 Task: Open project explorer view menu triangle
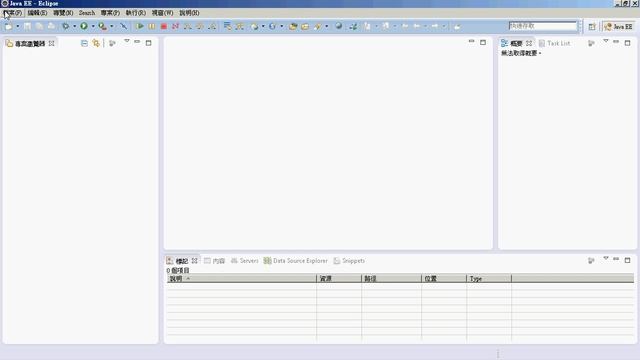click(127, 42)
